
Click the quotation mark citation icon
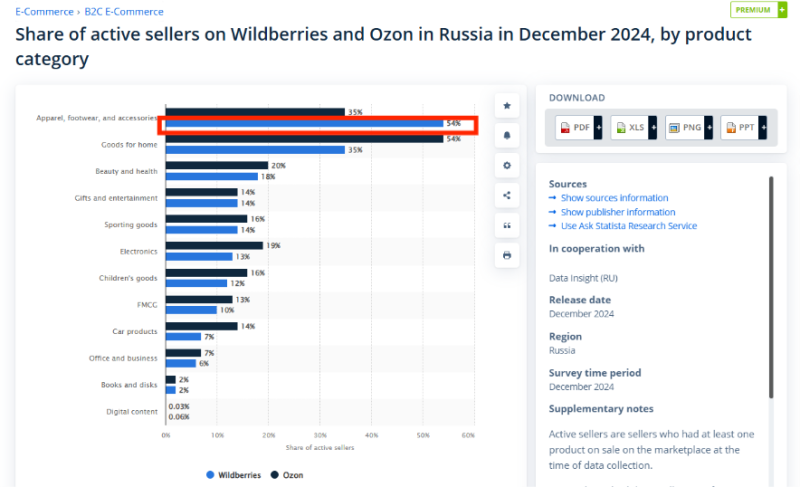pos(507,225)
